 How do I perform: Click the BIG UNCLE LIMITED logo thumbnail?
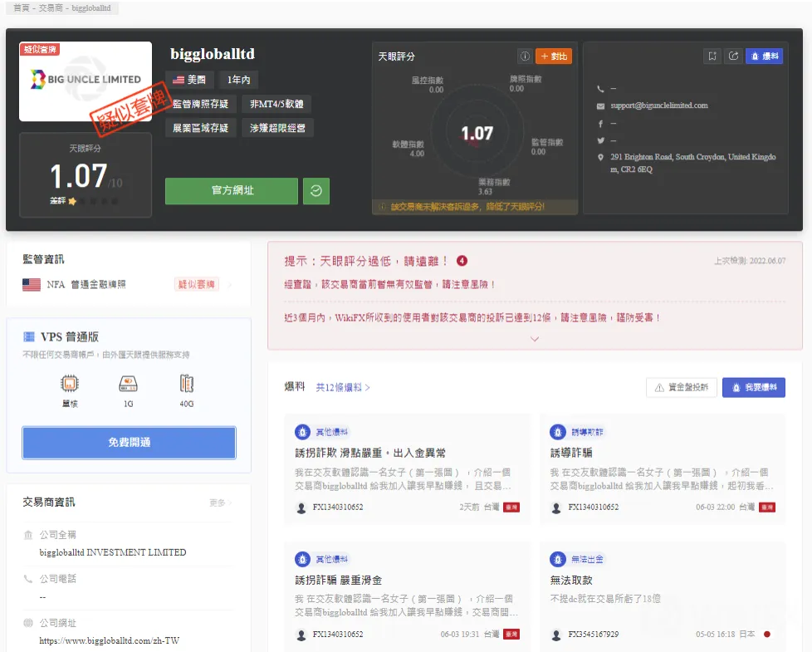[86, 81]
